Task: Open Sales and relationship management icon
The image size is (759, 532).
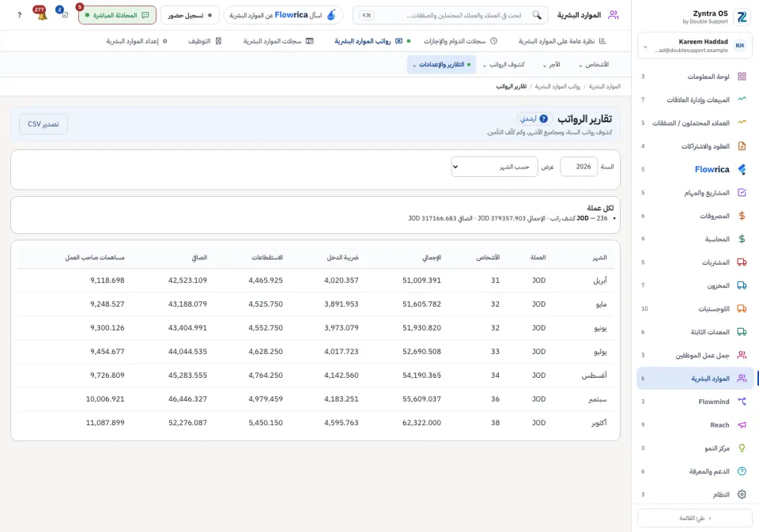Action: pyautogui.click(x=742, y=100)
